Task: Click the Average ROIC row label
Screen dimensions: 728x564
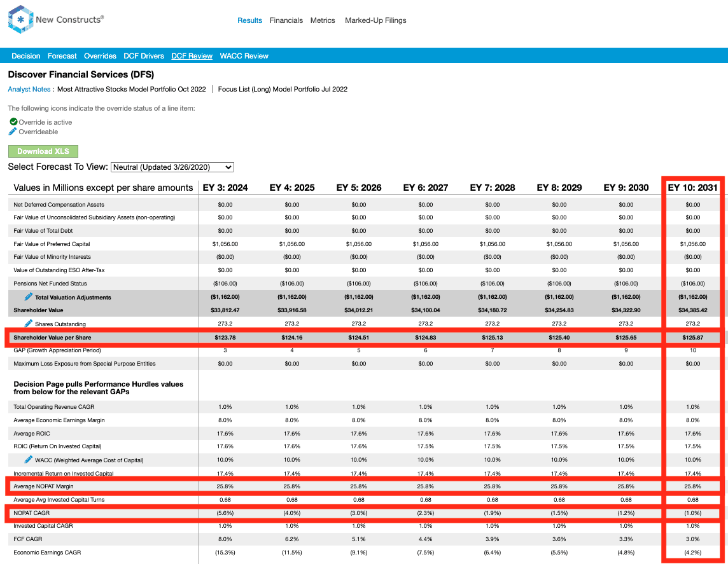Action: (32, 434)
